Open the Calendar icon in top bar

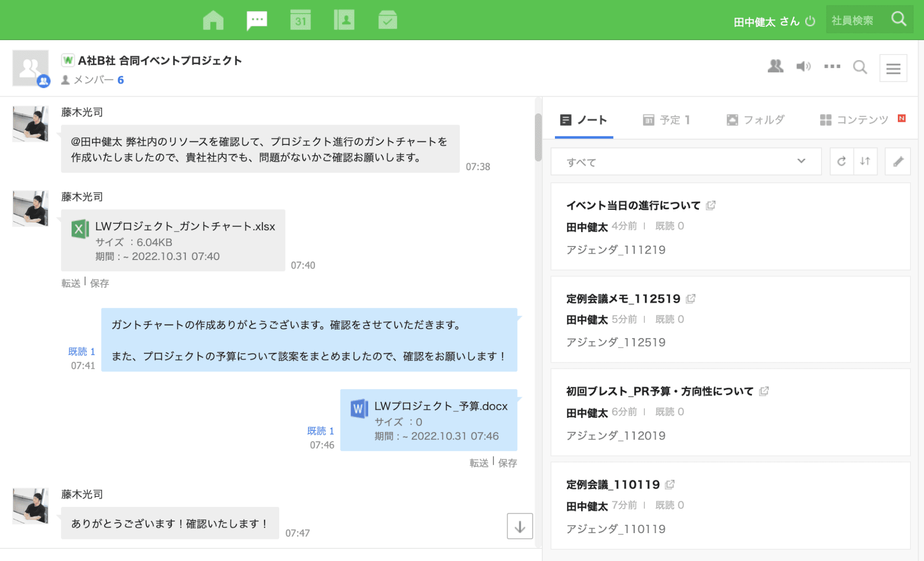coord(300,20)
